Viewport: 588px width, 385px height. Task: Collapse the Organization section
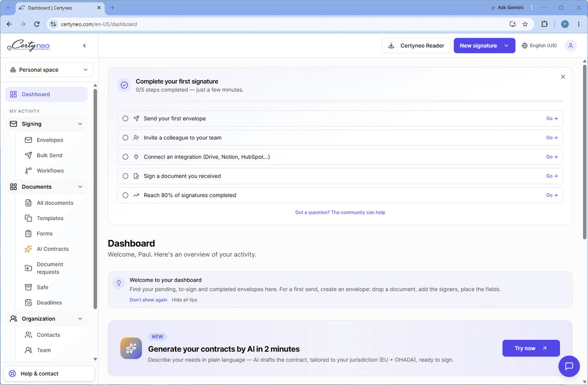click(x=80, y=319)
